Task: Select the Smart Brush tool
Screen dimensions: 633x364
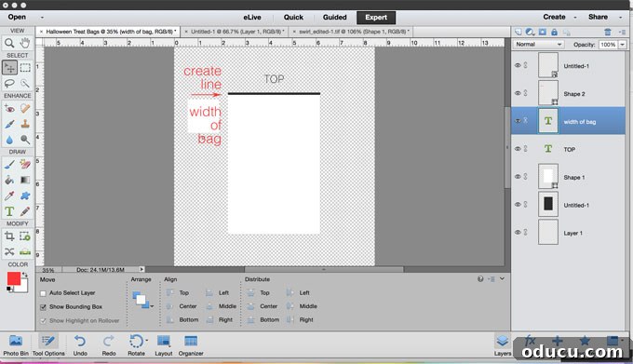Action: (9, 124)
